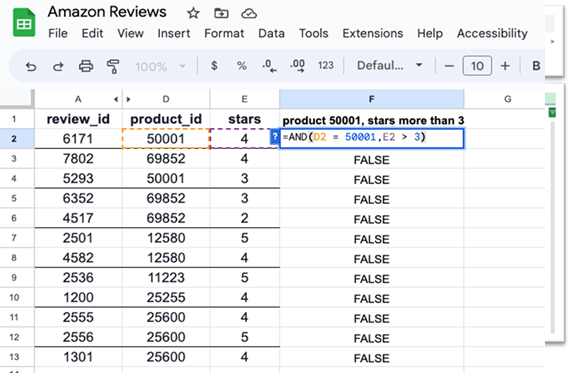The image size is (572, 373).
Task: Select cell with review_id 4517
Action: (x=78, y=218)
